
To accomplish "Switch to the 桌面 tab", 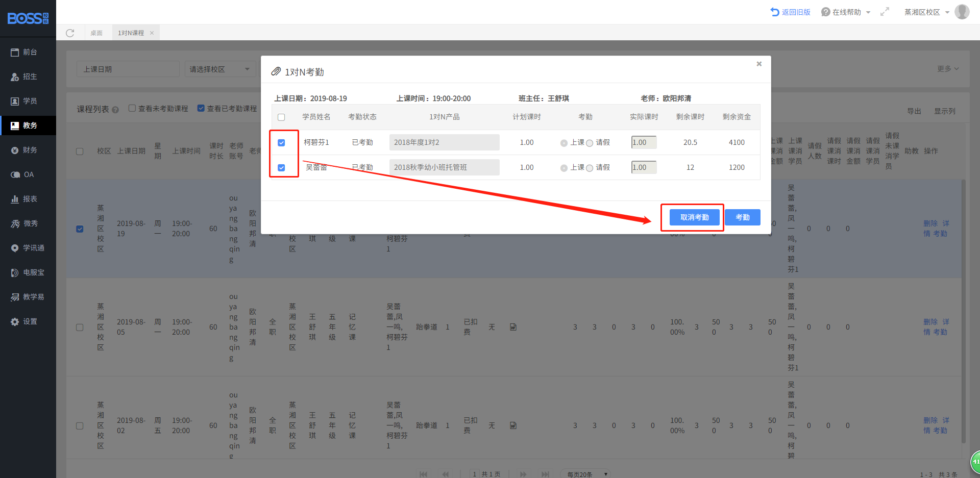I will [x=96, y=33].
